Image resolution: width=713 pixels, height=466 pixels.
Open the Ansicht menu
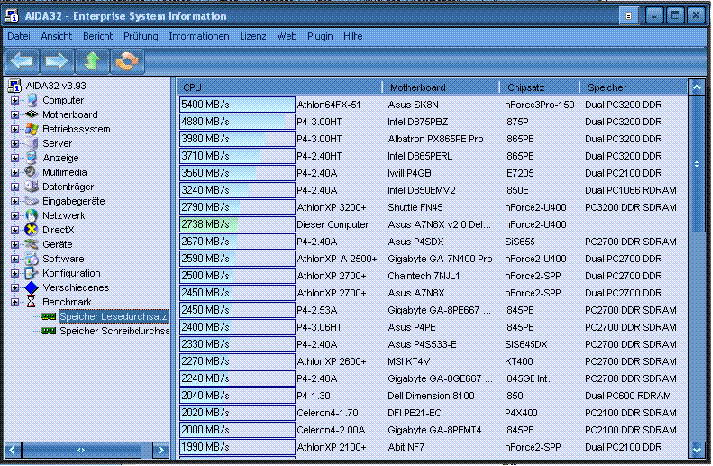(56, 36)
